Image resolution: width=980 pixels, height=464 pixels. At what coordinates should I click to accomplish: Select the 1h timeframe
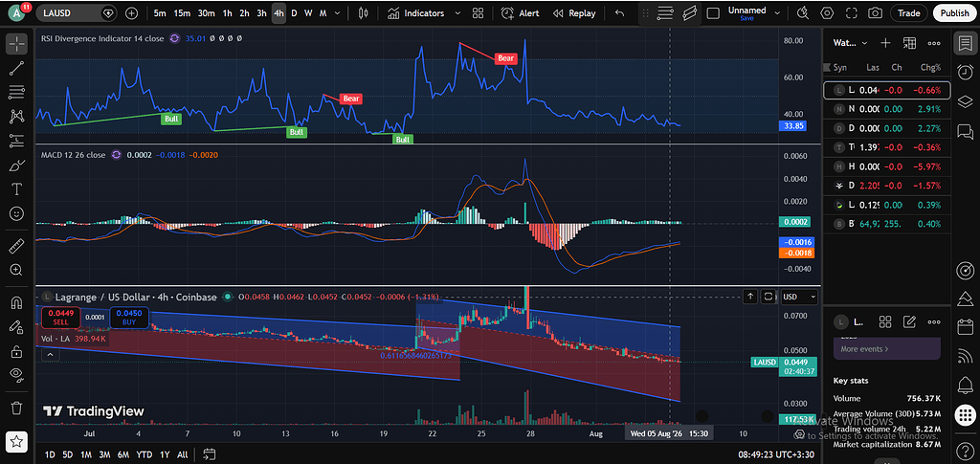click(228, 13)
